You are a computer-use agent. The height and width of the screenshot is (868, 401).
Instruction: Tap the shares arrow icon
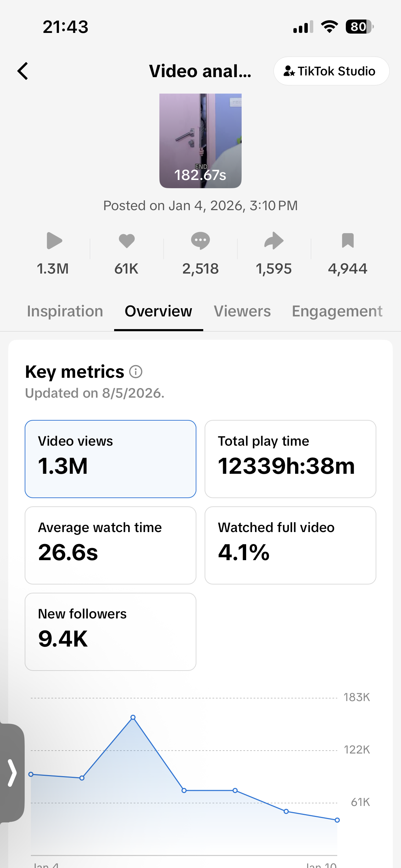pos(274,240)
